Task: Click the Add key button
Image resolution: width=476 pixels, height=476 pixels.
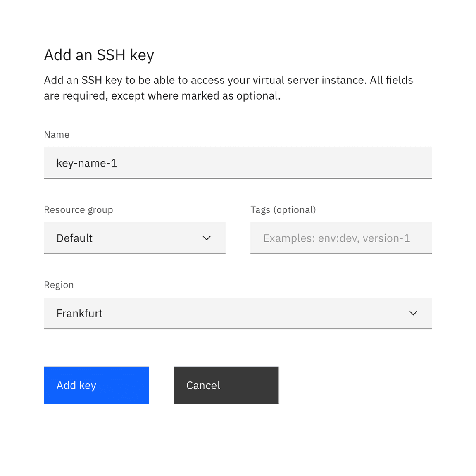Action: tap(96, 385)
